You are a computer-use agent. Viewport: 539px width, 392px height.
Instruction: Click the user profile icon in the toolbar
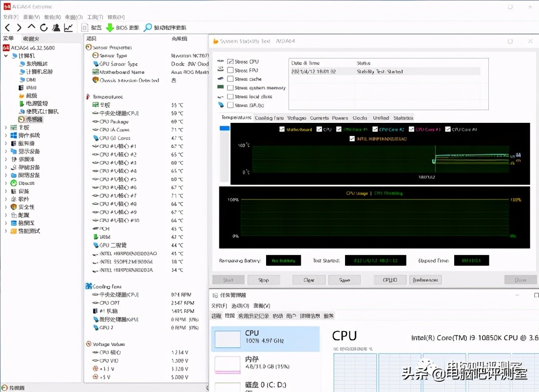pos(56,27)
